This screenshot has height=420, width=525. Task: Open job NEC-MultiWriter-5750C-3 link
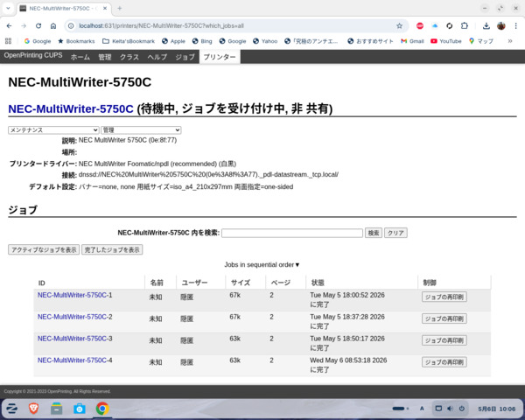coord(74,339)
